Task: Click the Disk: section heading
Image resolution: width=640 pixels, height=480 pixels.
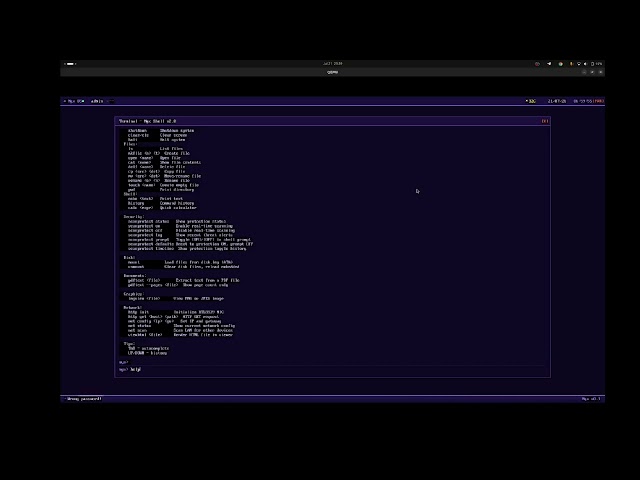Action: (x=129, y=258)
